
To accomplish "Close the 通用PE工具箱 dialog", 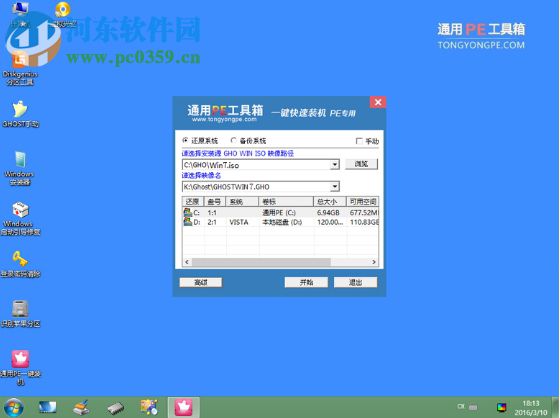I will point(378,103).
